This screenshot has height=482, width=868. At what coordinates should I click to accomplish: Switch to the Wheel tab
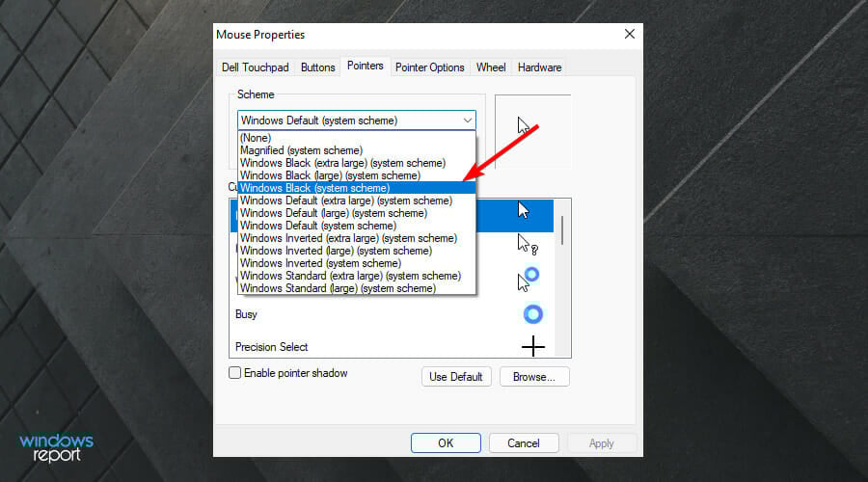491,67
